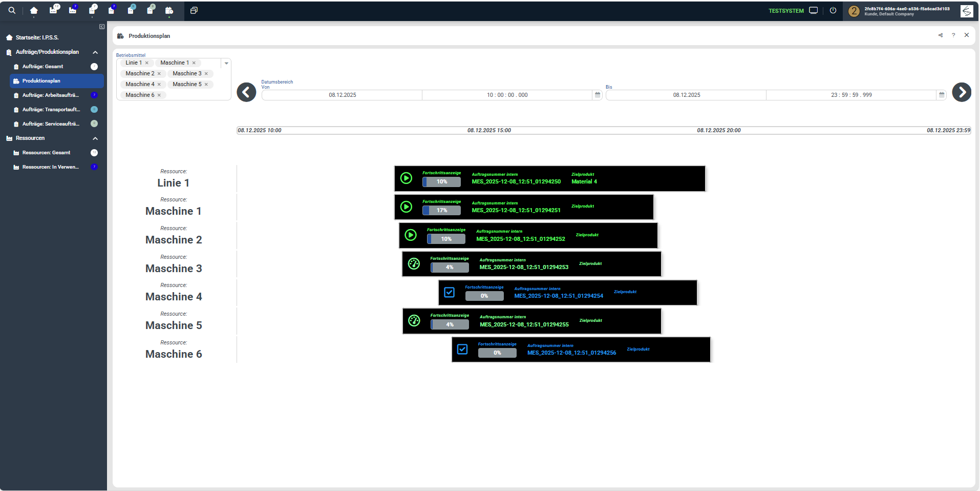Click the 17% progress bar on Maschine 1
This screenshot has height=491, width=980.
pyautogui.click(x=441, y=210)
